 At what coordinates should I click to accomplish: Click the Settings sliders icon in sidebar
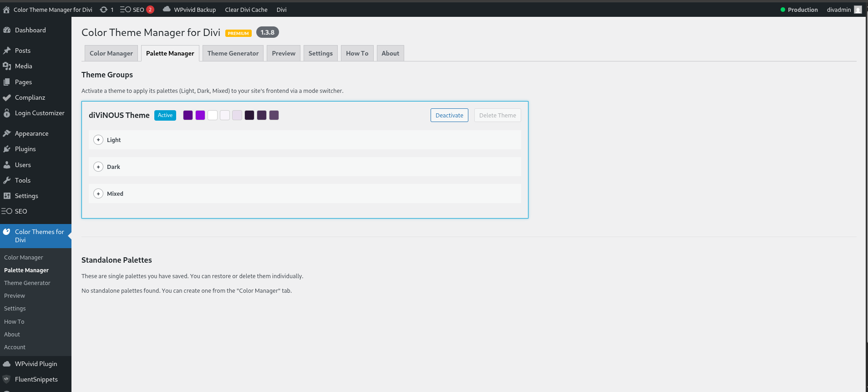7,196
